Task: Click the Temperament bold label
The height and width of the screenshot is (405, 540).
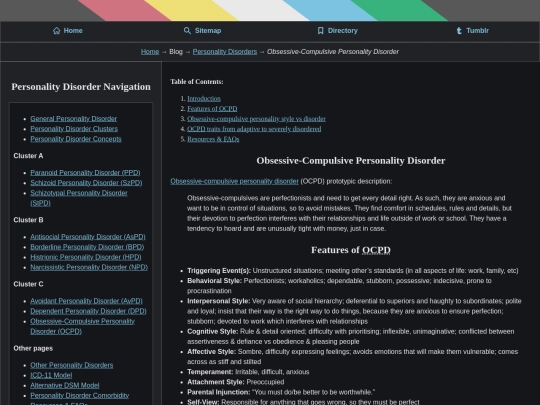Action: (210, 372)
